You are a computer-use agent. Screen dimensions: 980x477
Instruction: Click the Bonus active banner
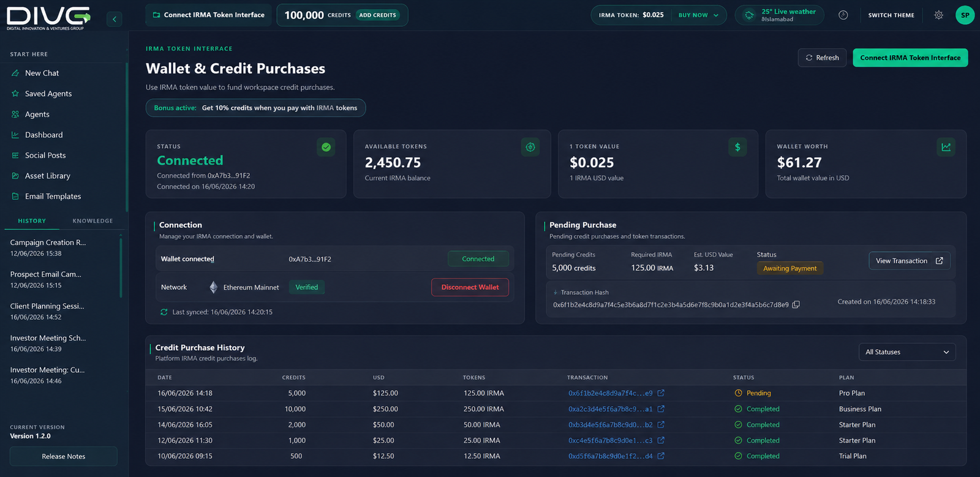[x=255, y=108]
